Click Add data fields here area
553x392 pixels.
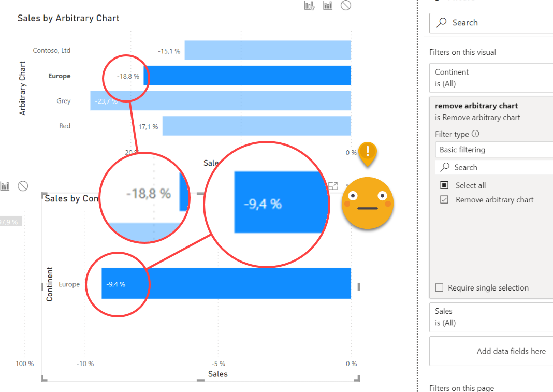pos(511,351)
